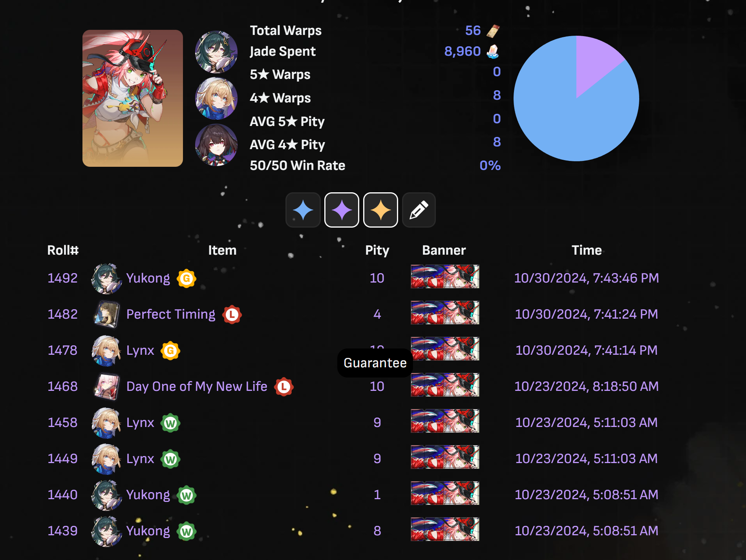
Task: Click the Lynx avatar in the featured list
Action: coord(216,98)
